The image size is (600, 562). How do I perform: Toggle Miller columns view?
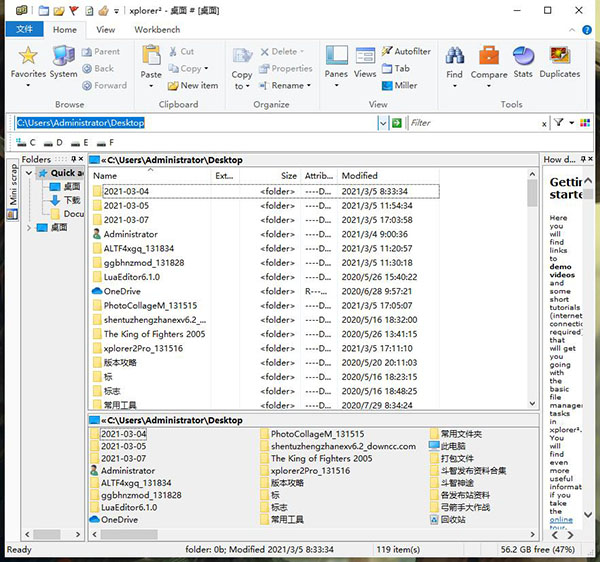(400, 85)
